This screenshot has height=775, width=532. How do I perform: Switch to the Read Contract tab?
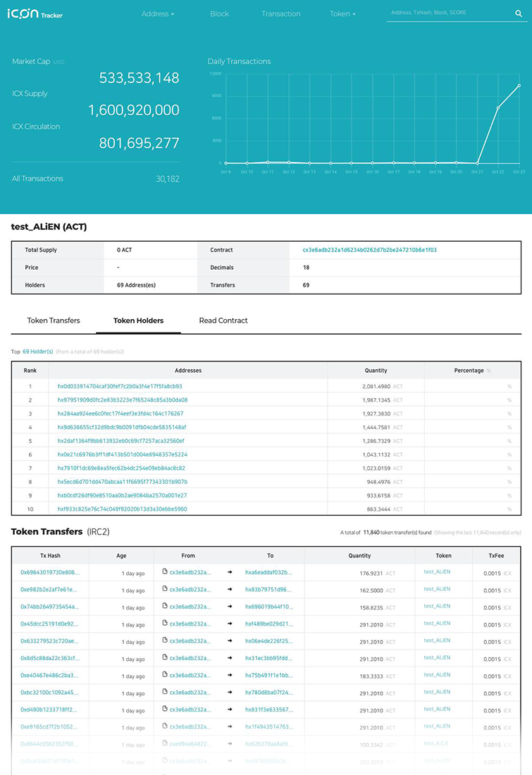click(x=223, y=321)
